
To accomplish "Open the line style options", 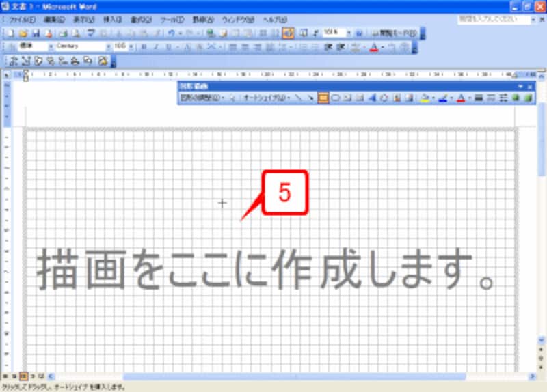I will click(479, 98).
